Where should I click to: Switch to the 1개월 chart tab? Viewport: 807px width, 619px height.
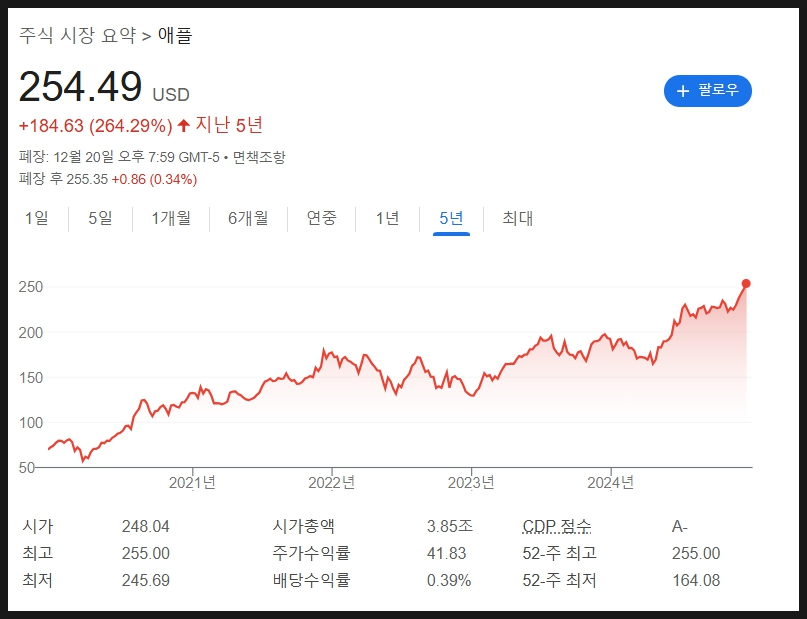pyautogui.click(x=171, y=218)
